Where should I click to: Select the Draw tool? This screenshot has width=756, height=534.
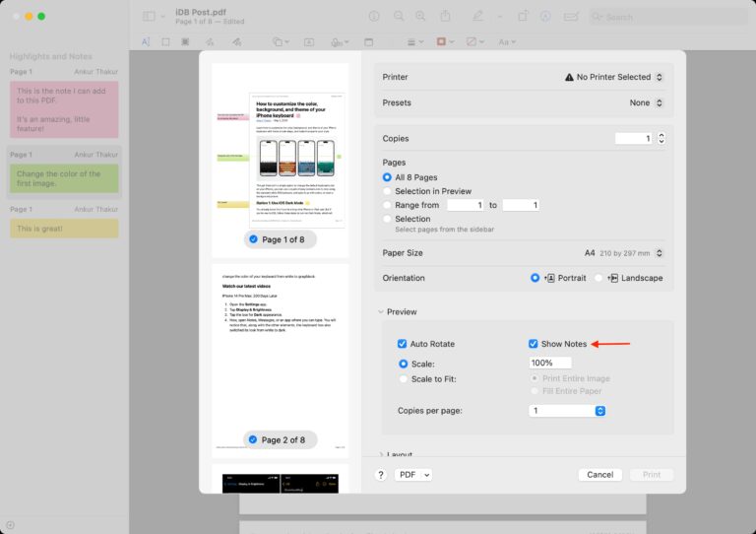(236, 42)
